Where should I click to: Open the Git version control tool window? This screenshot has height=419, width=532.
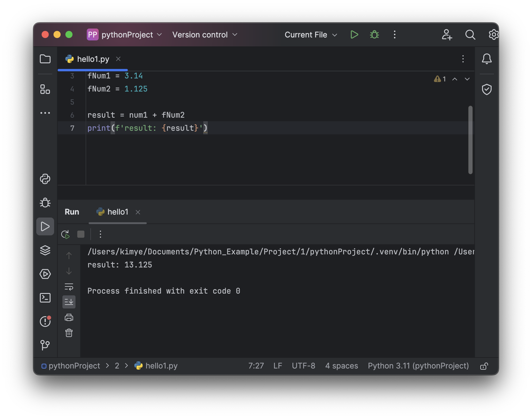point(45,345)
